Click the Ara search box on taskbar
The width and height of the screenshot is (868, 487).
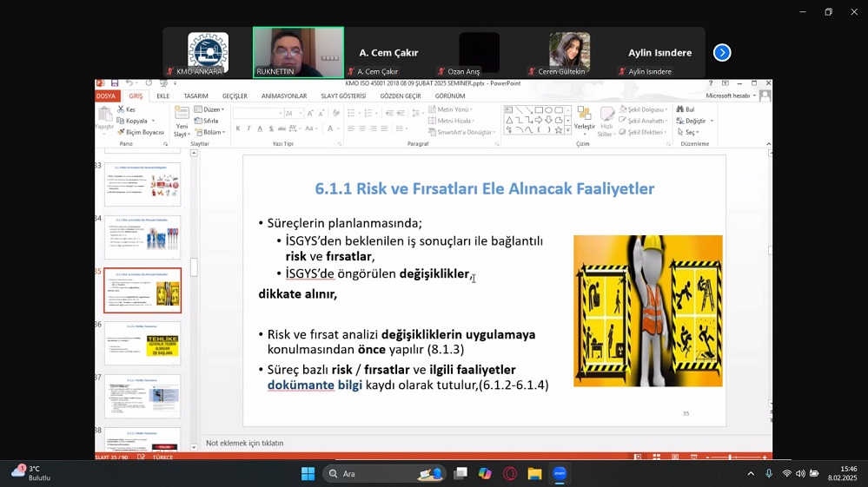pos(385,473)
